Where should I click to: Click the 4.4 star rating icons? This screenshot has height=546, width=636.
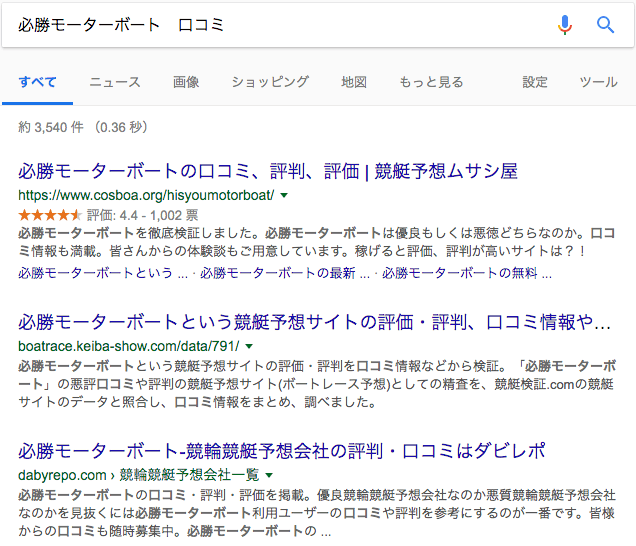point(50,215)
